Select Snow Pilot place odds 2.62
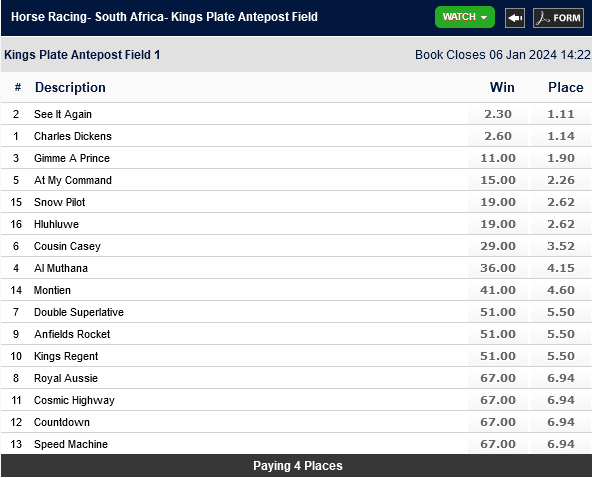The width and height of the screenshot is (592, 478). tap(561, 202)
